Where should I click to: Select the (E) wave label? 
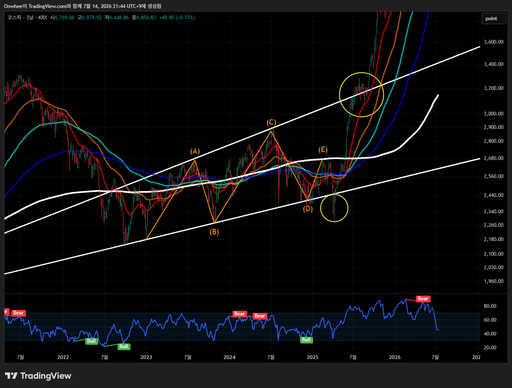323,150
